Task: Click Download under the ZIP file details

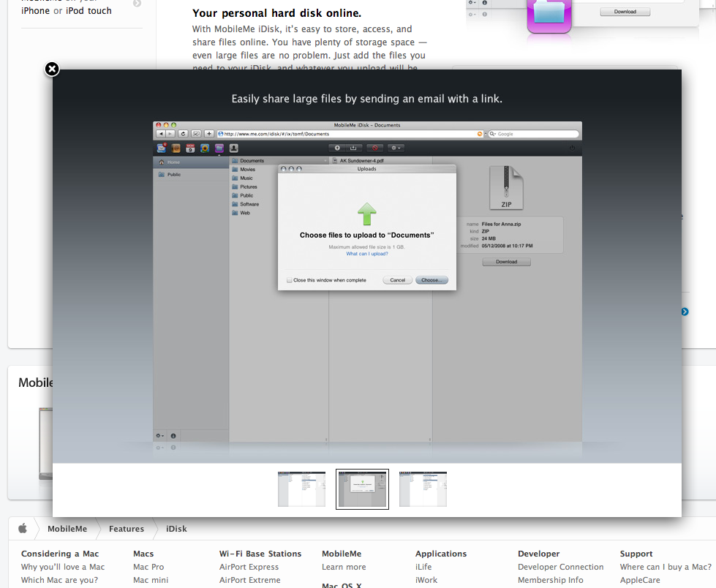Action: coord(506,262)
